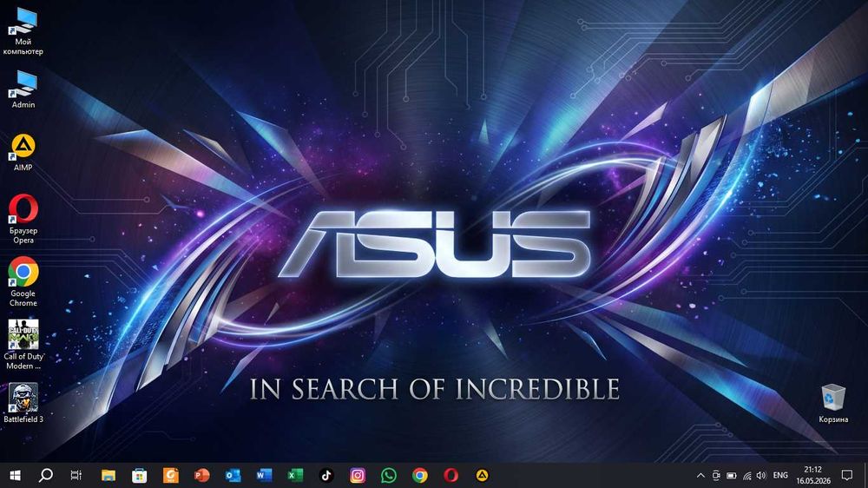The height and width of the screenshot is (488, 868).
Task: Open the Windows Start menu
Action: pos(15,475)
